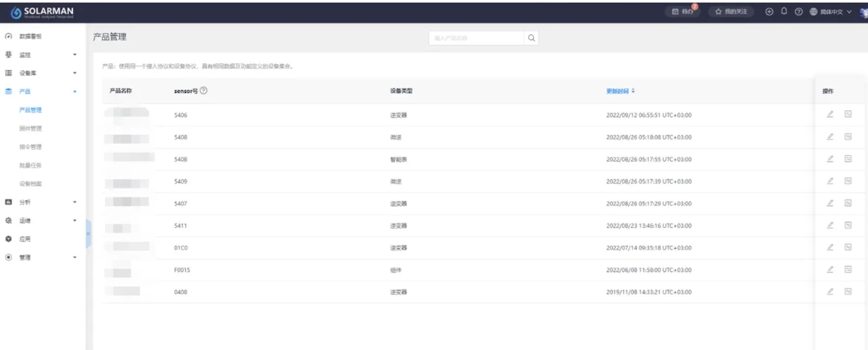Click sensor number 0408
This screenshot has width=868, height=350.
tap(181, 292)
